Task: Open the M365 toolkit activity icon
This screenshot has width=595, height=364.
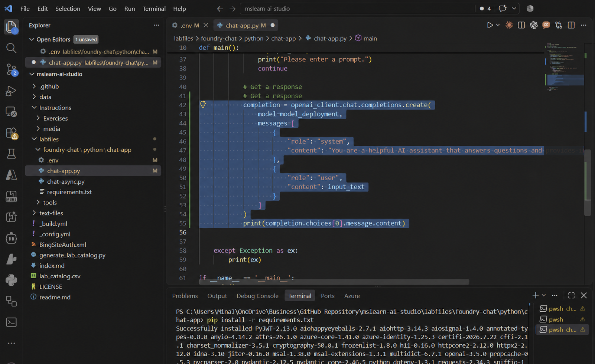Action: (11, 196)
